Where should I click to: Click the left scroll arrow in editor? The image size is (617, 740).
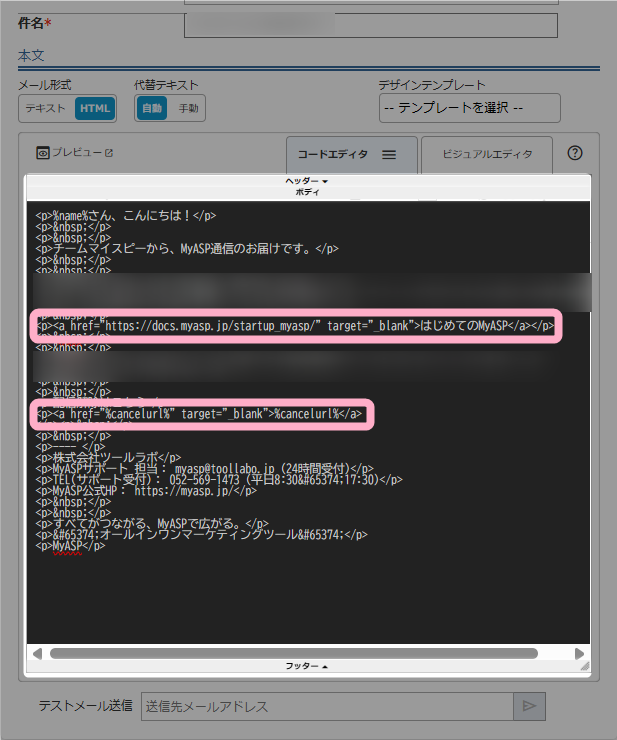[x=37, y=653]
